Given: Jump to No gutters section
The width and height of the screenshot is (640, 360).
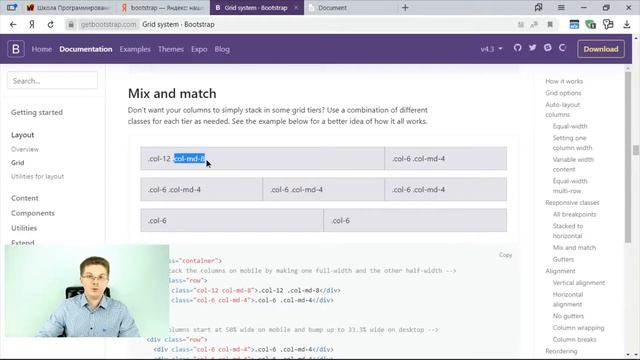Looking at the screenshot, I should (568, 316).
